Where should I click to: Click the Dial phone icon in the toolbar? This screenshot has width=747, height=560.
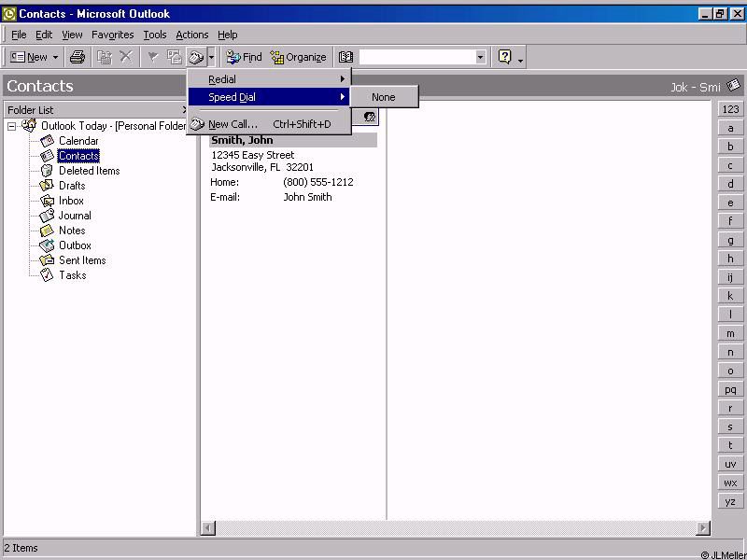click(x=196, y=57)
